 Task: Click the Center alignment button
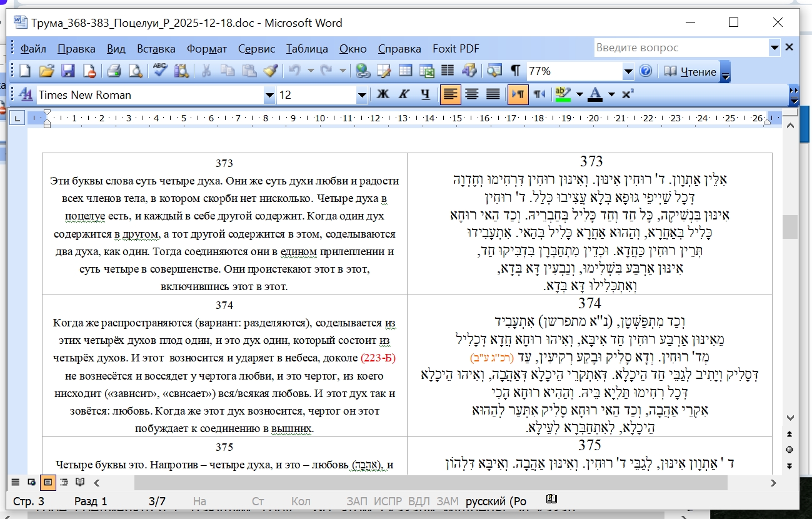(x=472, y=94)
